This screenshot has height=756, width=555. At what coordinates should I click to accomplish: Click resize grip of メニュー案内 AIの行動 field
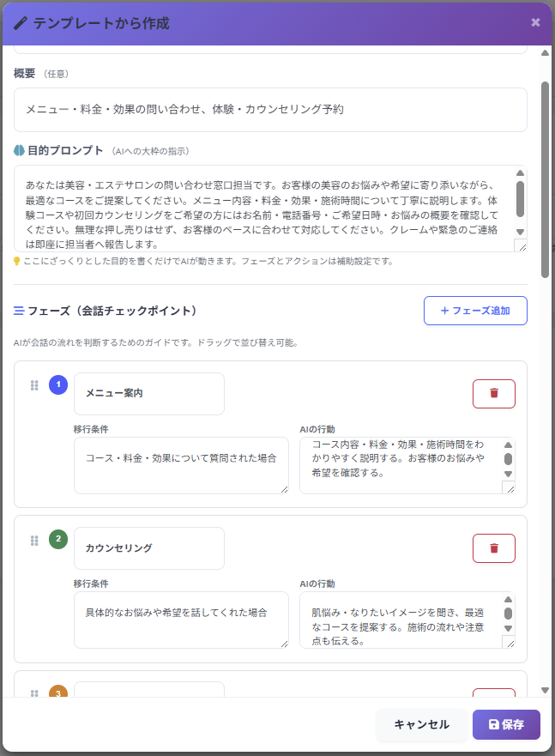(509, 488)
